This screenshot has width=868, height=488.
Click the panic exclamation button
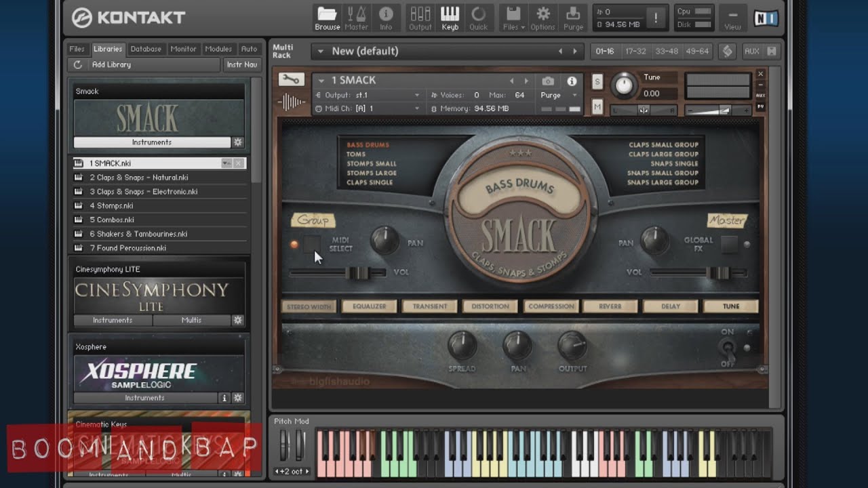point(656,18)
